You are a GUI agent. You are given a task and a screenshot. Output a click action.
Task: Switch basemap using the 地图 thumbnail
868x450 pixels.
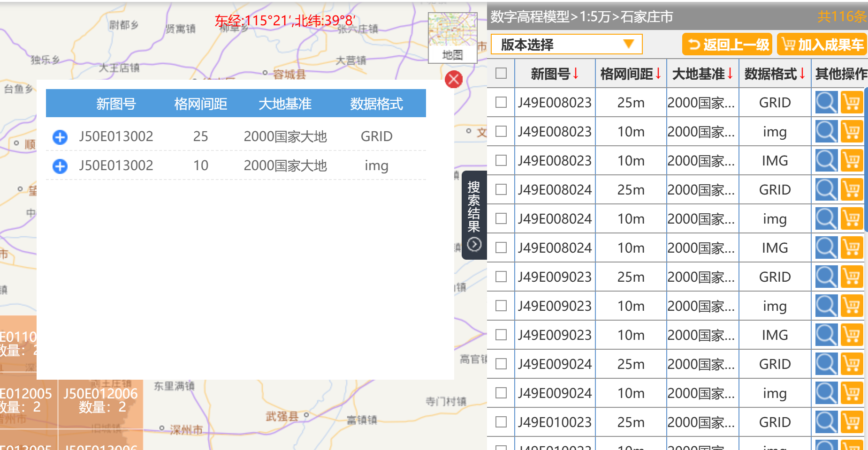point(452,37)
